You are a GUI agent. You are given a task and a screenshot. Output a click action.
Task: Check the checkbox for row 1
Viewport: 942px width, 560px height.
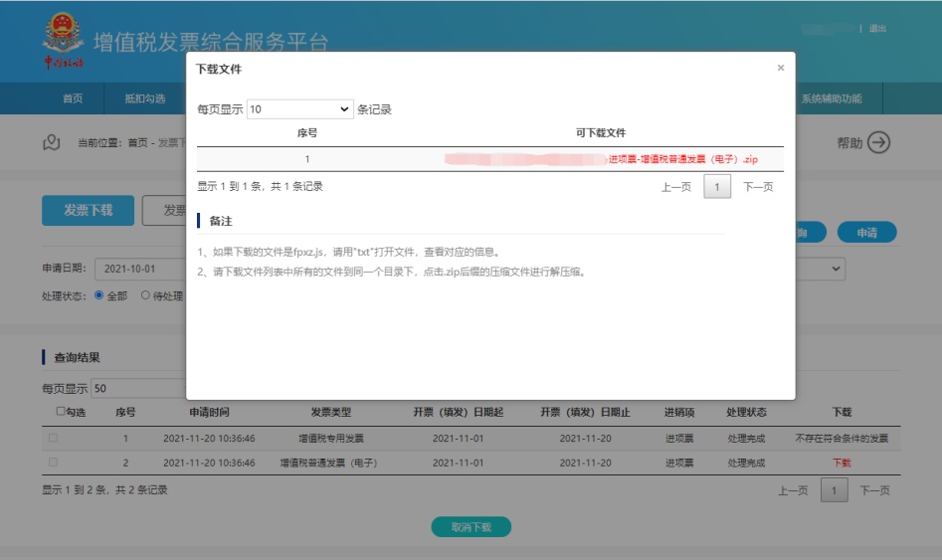tap(53, 438)
